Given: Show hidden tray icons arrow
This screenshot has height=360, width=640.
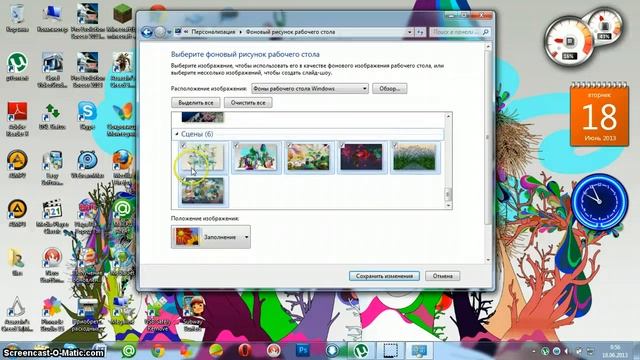Looking at the screenshot, I should [x=533, y=351].
